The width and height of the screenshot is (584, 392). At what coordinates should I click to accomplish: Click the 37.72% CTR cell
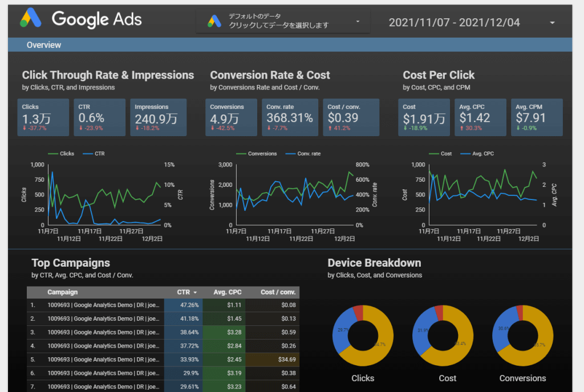pyautogui.click(x=183, y=346)
